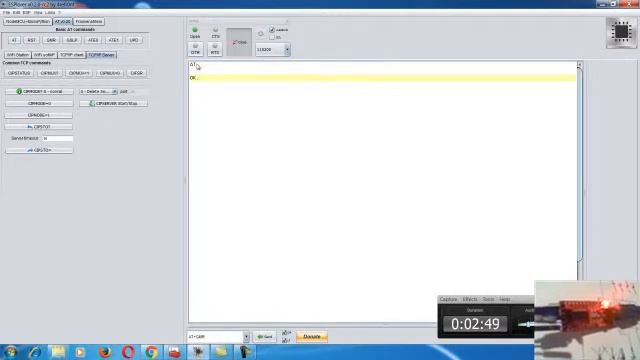Toggle the RTS line button

pyautogui.click(x=215, y=49)
